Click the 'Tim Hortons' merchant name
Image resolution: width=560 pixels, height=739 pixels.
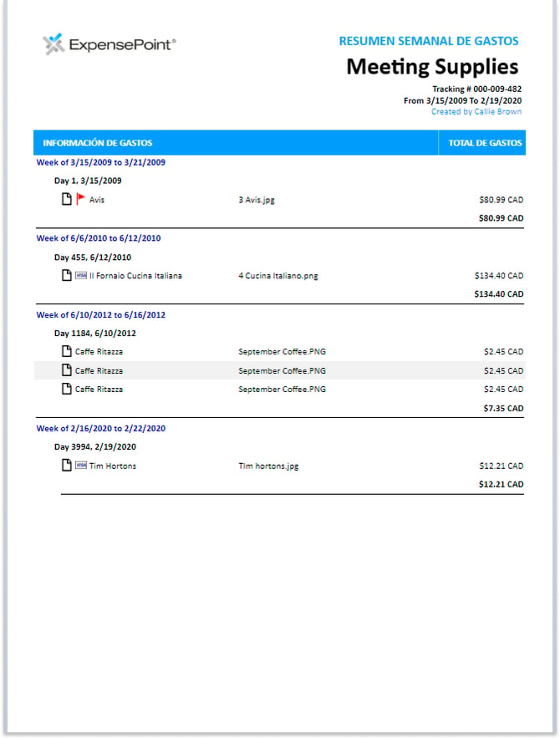(x=113, y=466)
